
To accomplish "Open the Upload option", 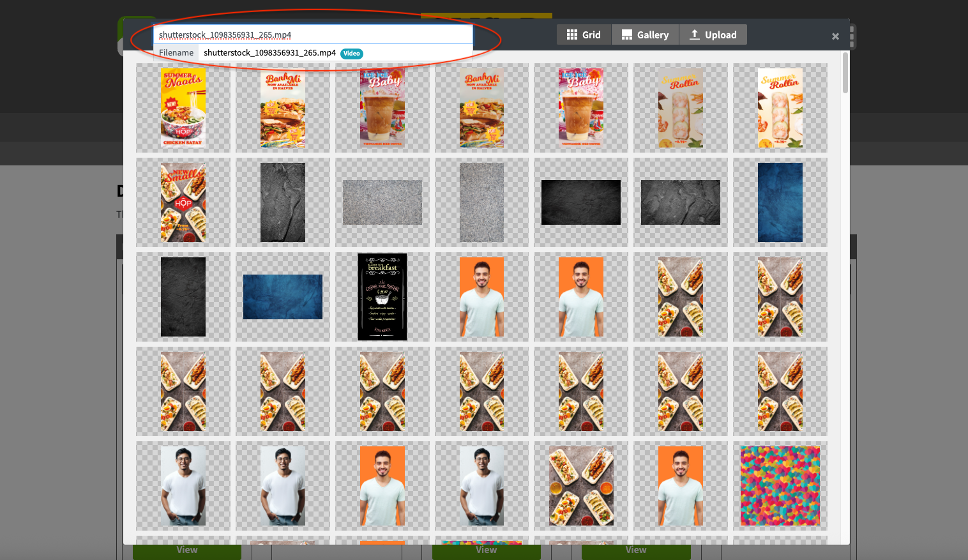I will point(713,34).
